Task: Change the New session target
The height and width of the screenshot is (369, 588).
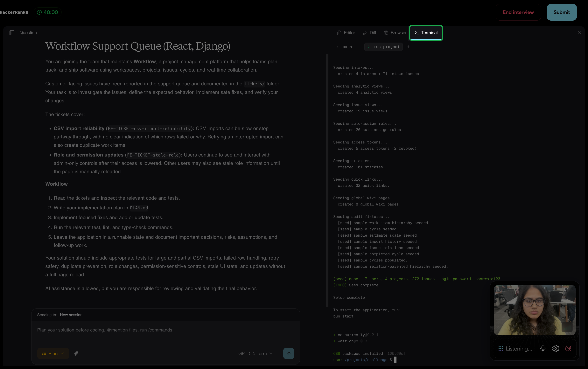Action: click(x=71, y=315)
